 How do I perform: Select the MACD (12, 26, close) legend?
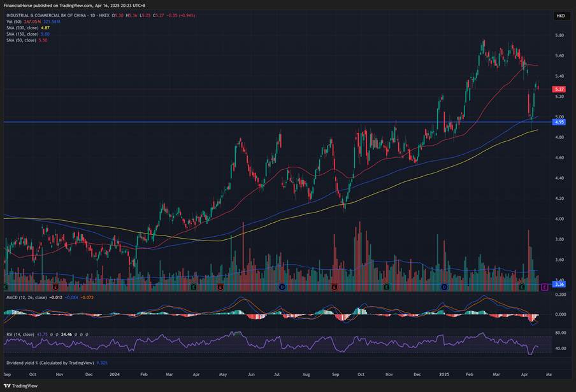coord(27,297)
